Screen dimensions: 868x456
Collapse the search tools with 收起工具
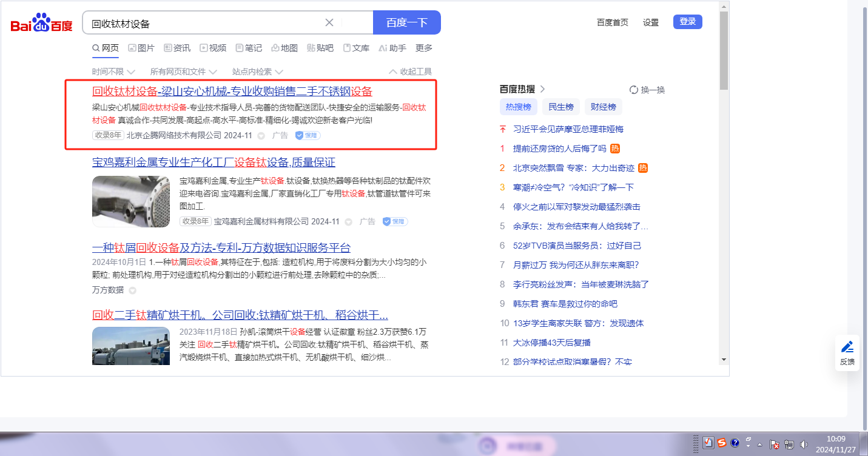410,72
